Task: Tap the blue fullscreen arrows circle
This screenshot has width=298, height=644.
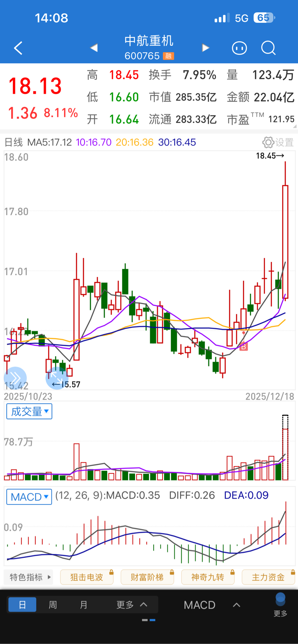Action: point(57,378)
